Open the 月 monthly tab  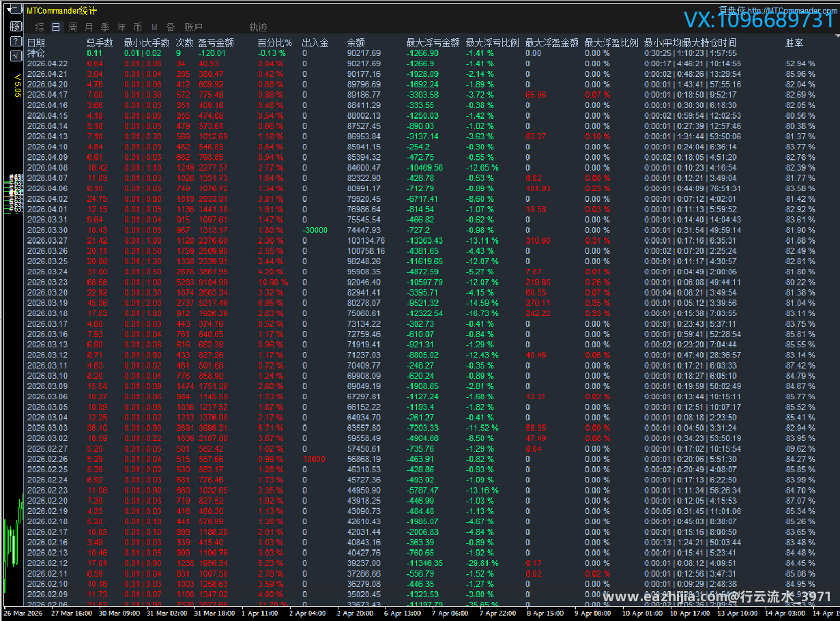pyautogui.click(x=89, y=27)
